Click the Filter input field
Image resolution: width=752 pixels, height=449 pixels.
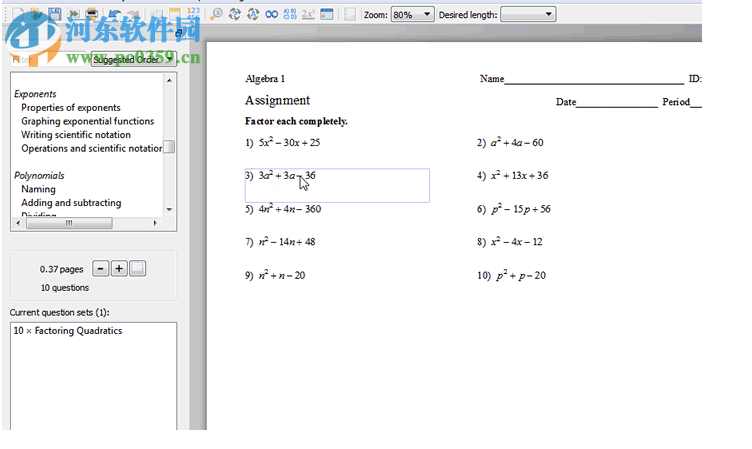(48, 59)
